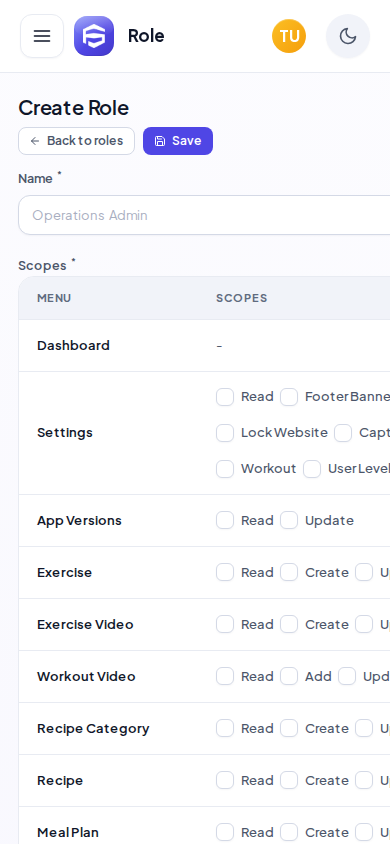Enable Create for Recipe Category

pos(289,728)
